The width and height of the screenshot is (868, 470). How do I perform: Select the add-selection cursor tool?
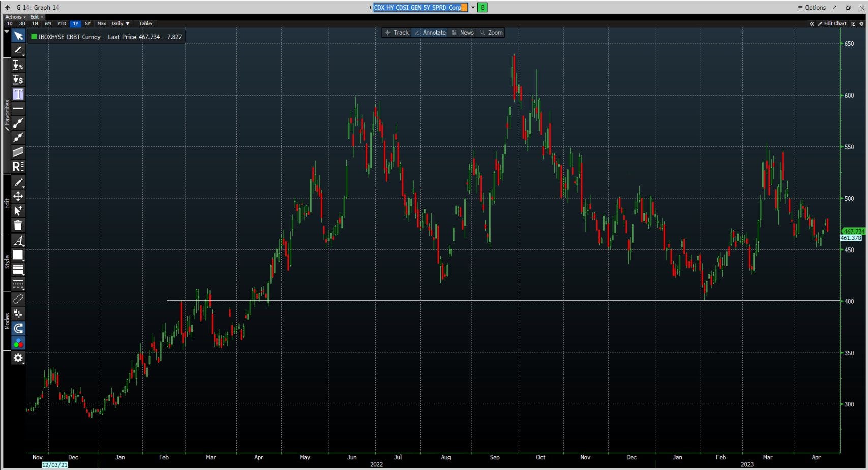coord(18,211)
